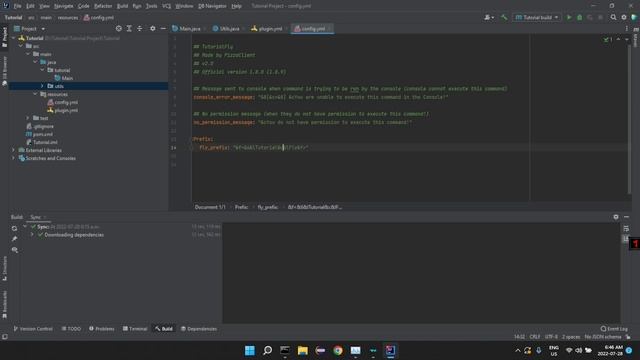This screenshot has height=360, width=640.
Task: Hide the Project tool window
Action: pos(163,29)
